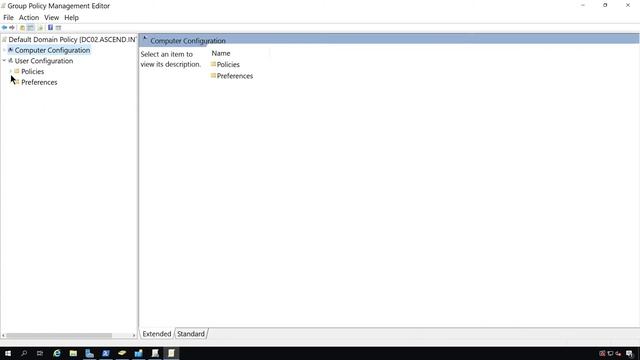
Task: Expand the Policies node under User Configuration
Action: (x=11, y=71)
